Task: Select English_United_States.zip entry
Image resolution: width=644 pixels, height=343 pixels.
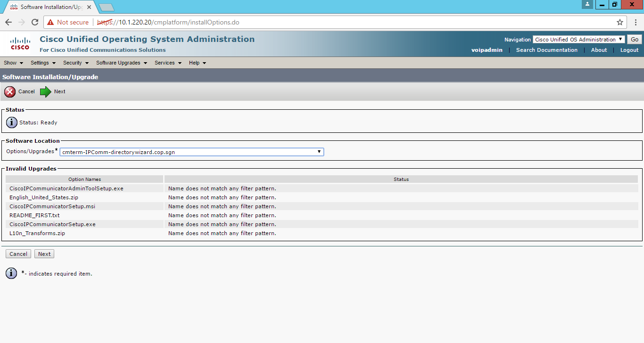Action: [x=44, y=197]
